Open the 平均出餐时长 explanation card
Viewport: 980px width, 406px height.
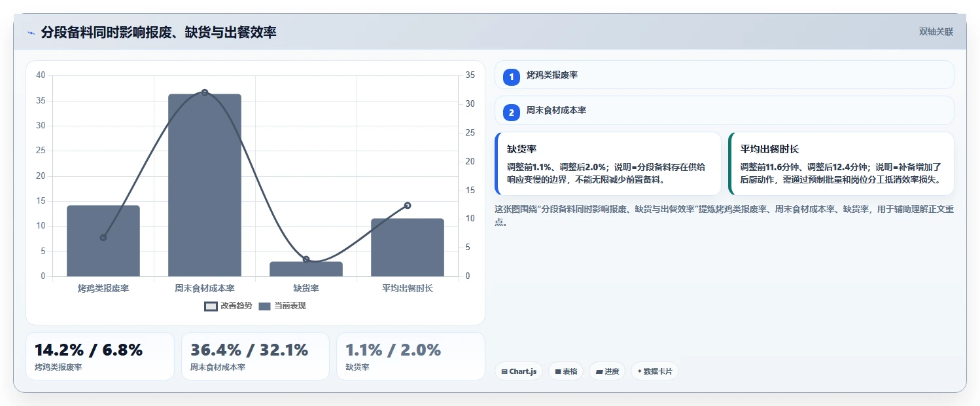pos(841,164)
